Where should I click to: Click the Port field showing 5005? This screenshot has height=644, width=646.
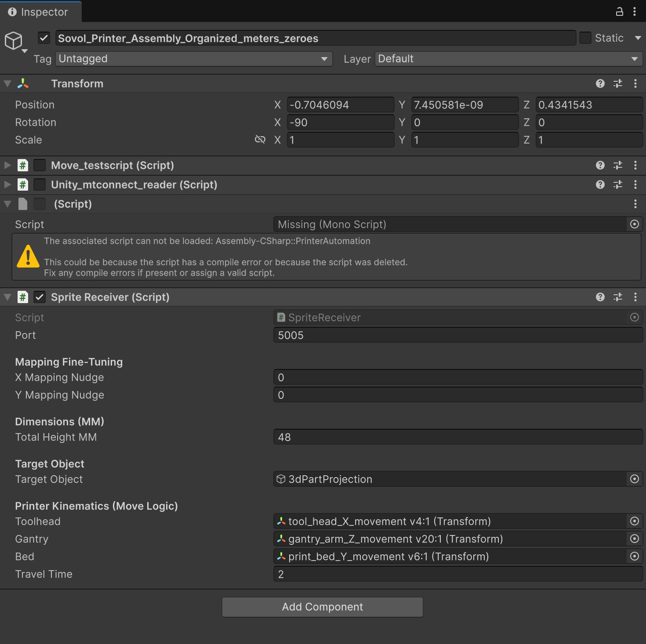[458, 335]
